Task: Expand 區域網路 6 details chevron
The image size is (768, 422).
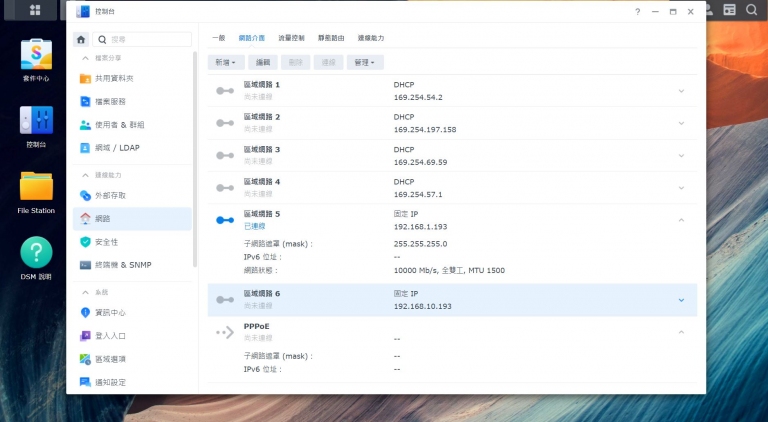Action: pyautogui.click(x=681, y=300)
